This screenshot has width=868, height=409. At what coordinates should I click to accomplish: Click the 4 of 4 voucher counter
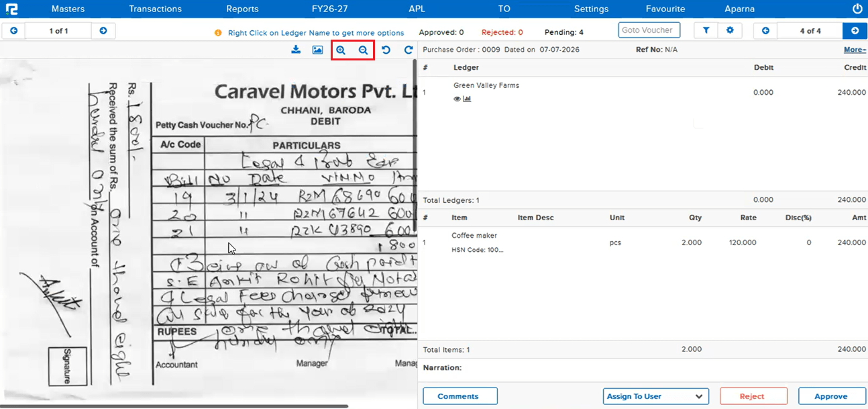pyautogui.click(x=810, y=31)
